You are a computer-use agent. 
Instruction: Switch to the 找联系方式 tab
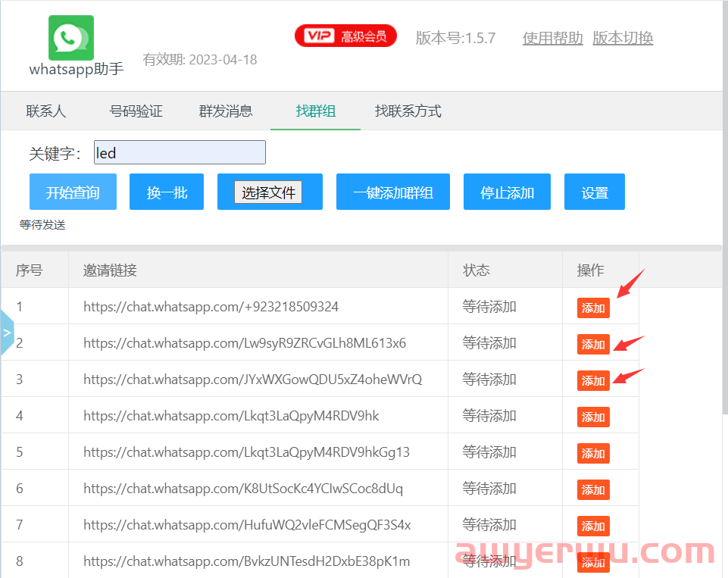click(x=407, y=111)
